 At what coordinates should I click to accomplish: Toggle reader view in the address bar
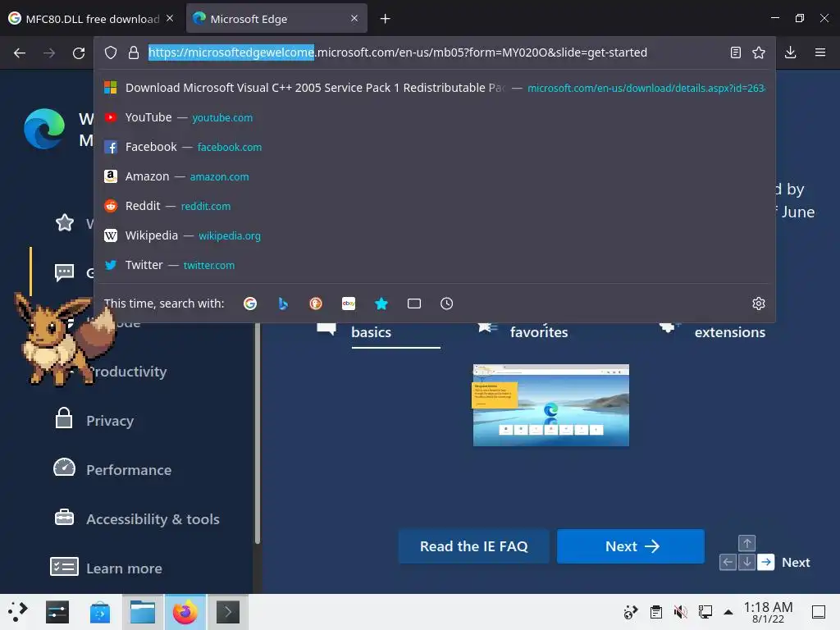(736, 52)
